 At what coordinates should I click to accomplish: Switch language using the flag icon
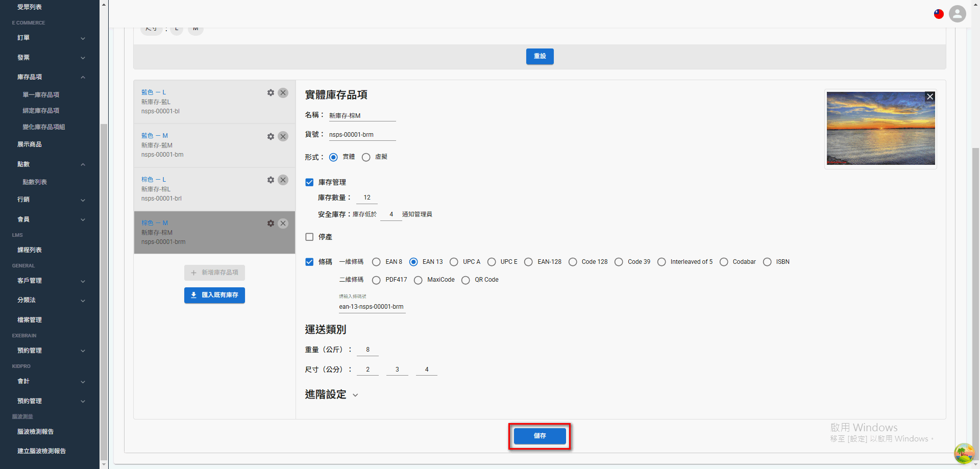click(x=939, y=14)
